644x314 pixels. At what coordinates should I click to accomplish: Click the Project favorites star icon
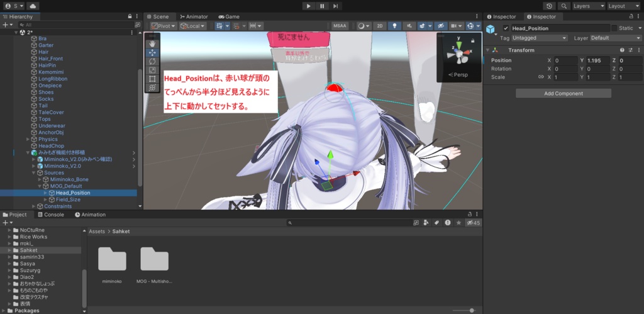pyautogui.click(x=458, y=223)
